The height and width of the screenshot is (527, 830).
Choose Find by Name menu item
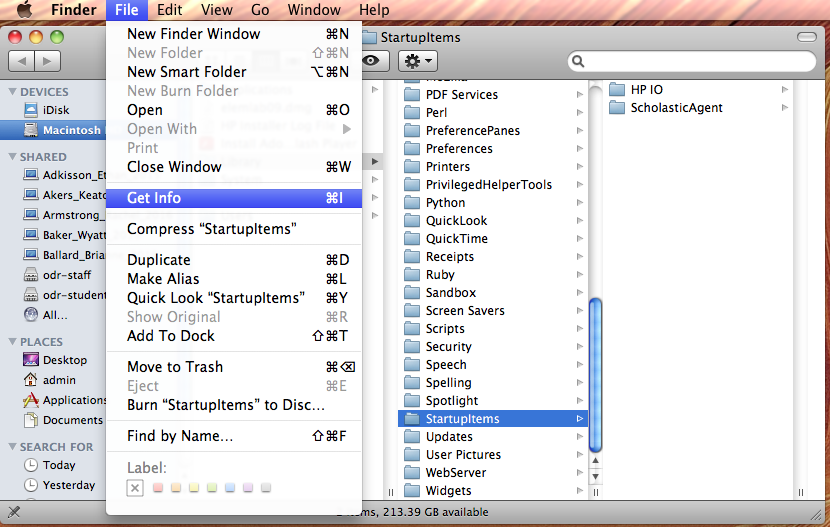pos(234,436)
